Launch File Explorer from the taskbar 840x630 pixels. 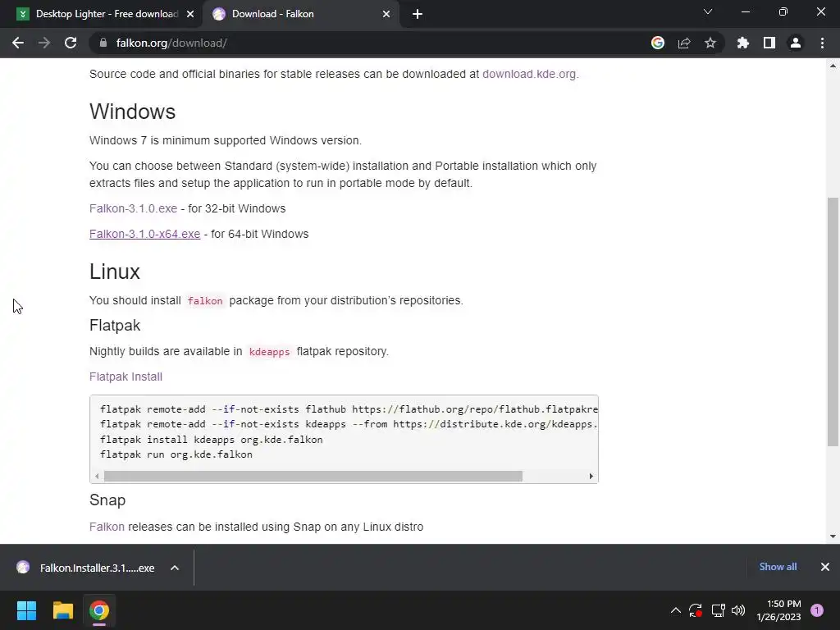pyautogui.click(x=62, y=610)
